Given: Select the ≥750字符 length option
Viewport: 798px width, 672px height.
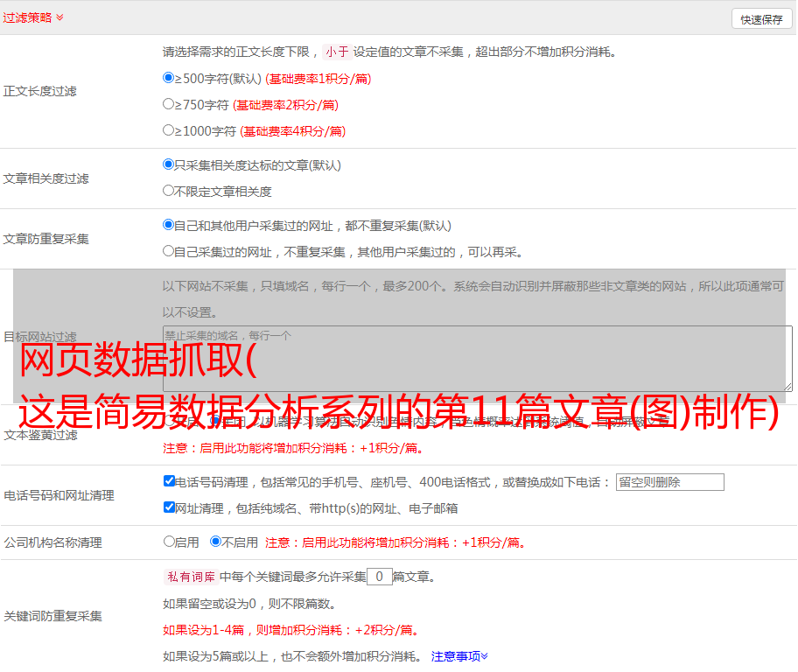Looking at the screenshot, I should [169, 104].
